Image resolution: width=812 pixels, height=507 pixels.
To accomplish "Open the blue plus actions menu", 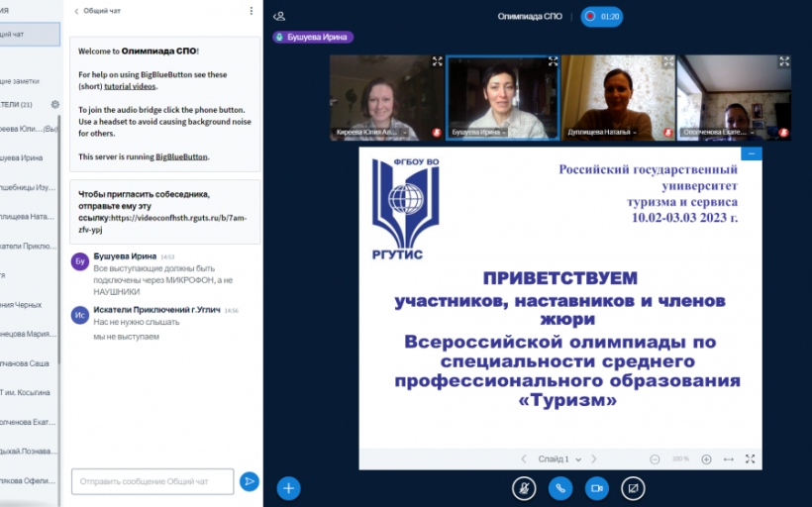I will (x=288, y=488).
